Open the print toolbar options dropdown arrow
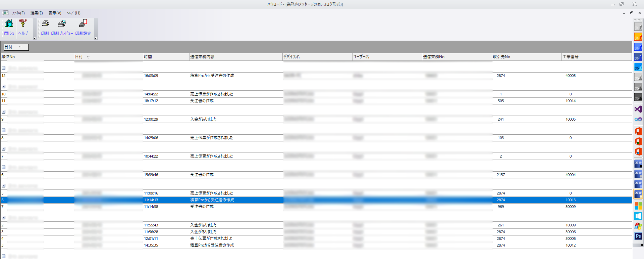 96,38
